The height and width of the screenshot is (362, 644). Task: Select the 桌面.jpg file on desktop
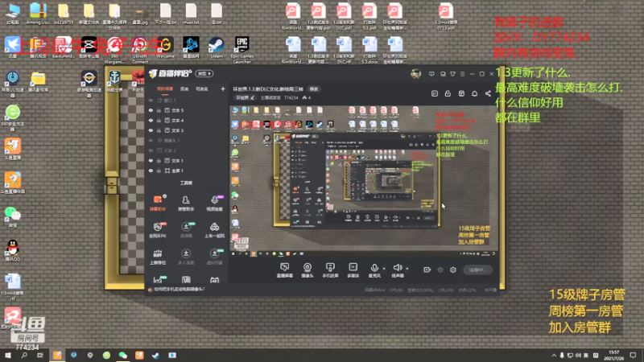tap(140, 14)
